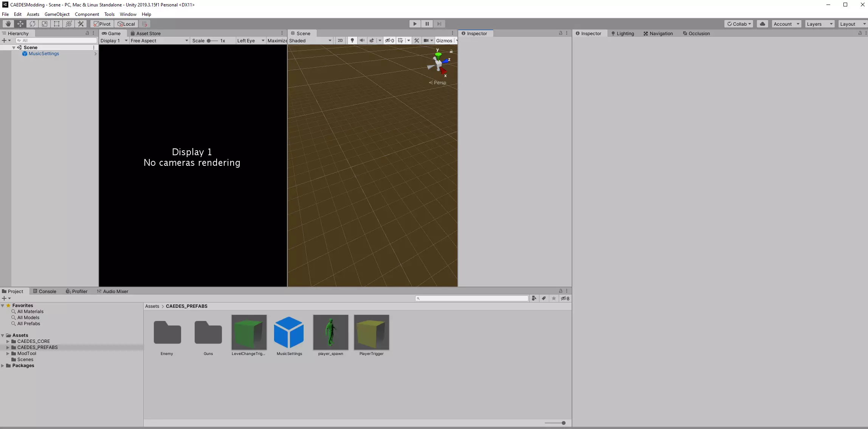Open the Free Aspect dropdown
Image resolution: width=868 pixels, height=429 pixels.
pyautogui.click(x=159, y=40)
